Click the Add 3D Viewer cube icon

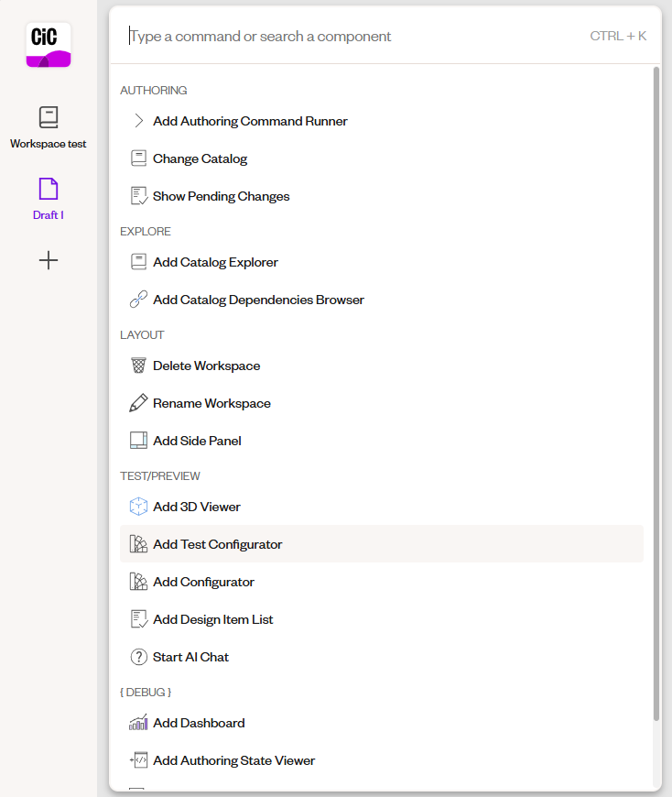[138, 506]
